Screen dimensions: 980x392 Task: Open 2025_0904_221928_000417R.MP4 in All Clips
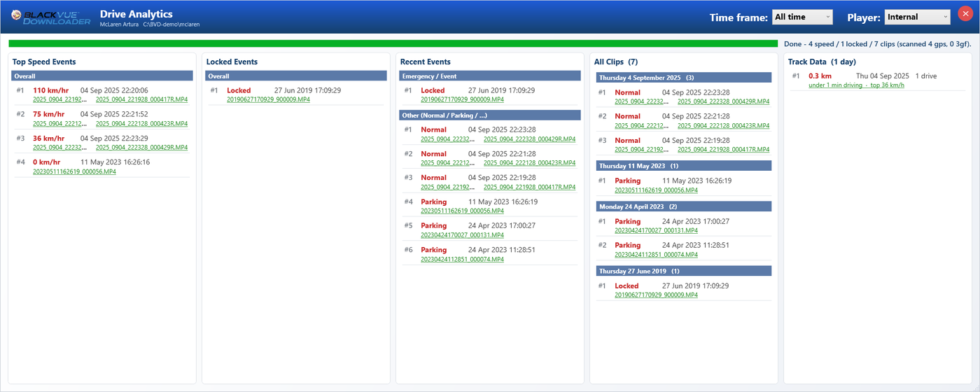pyautogui.click(x=723, y=150)
